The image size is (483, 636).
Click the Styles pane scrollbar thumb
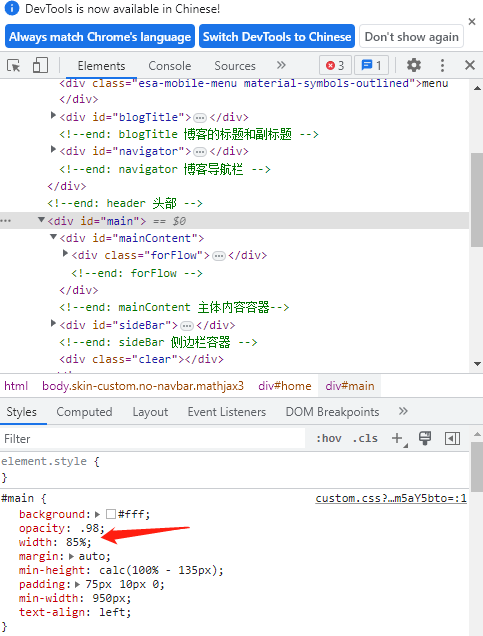pyautogui.click(x=477, y=467)
